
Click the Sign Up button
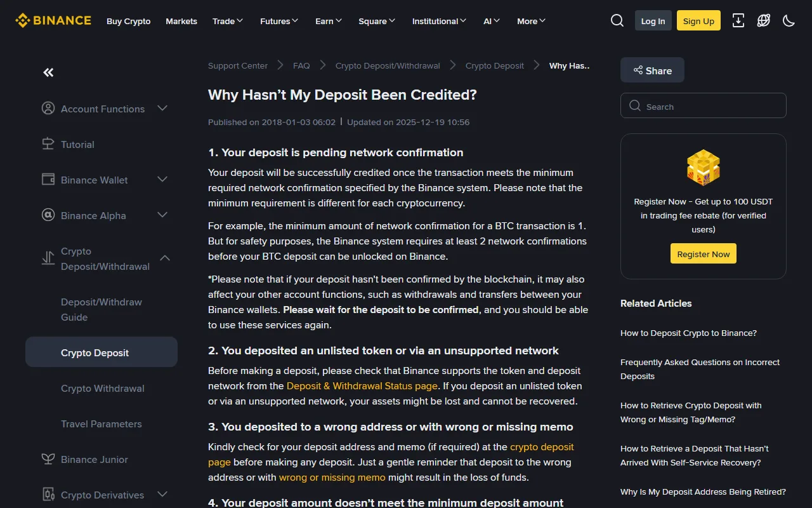tap(698, 21)
